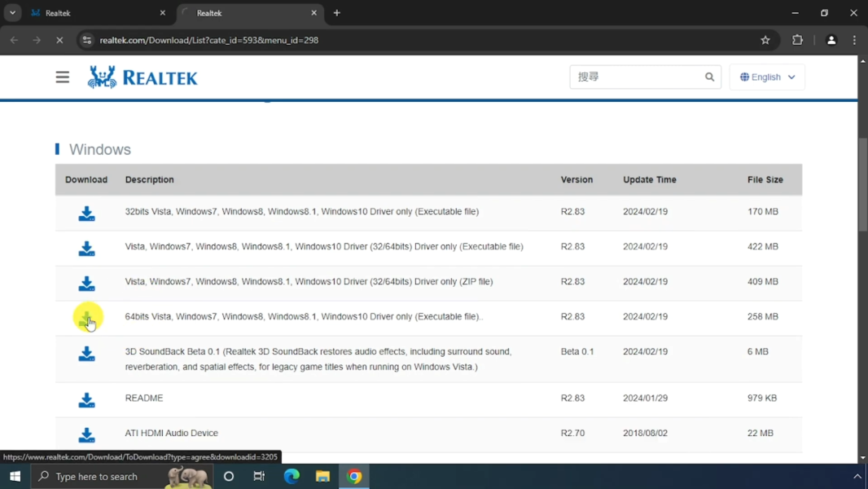Click the 3D SoundBack Beta description
868x489 pixels.
click(x=318, y=359)
